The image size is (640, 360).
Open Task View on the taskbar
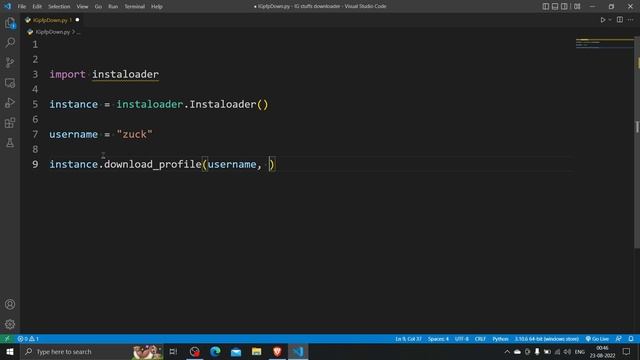click(x=173, y=352)
